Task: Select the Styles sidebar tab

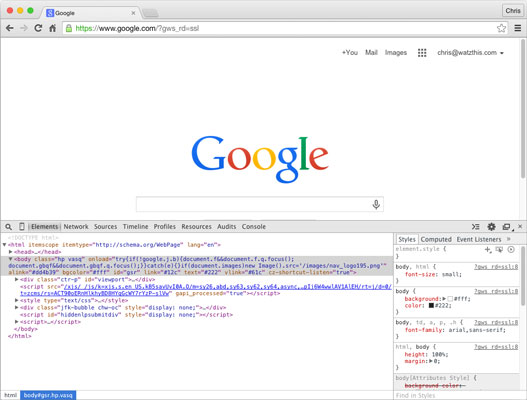Action: [x=407, y=239]
